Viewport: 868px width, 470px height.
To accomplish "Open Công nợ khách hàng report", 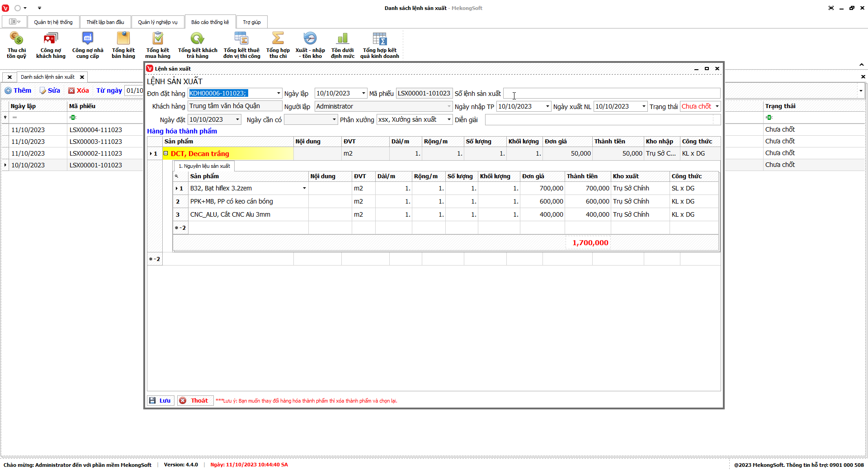I will (x=51, y=45).
